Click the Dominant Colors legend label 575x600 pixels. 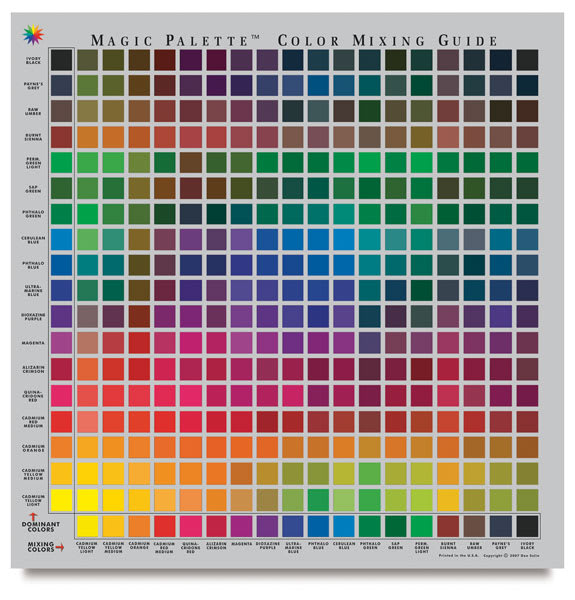click(x=41, y=527)
